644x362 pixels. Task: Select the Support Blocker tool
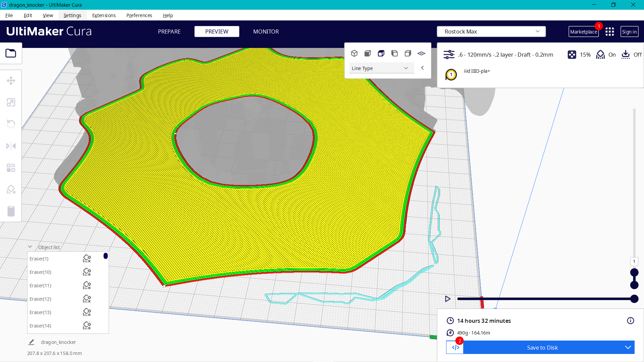tap(11, 189)
